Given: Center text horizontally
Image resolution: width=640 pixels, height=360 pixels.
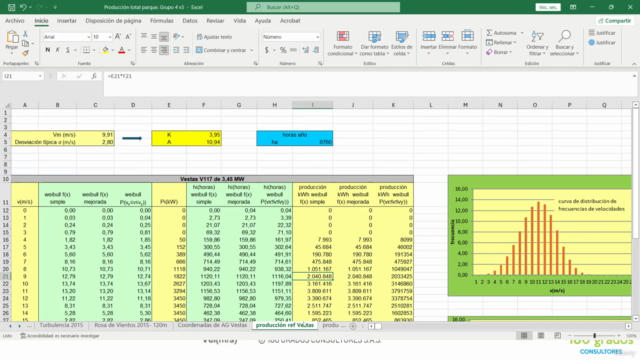Looking at the screenshot, I should click(x=154, y=50).
